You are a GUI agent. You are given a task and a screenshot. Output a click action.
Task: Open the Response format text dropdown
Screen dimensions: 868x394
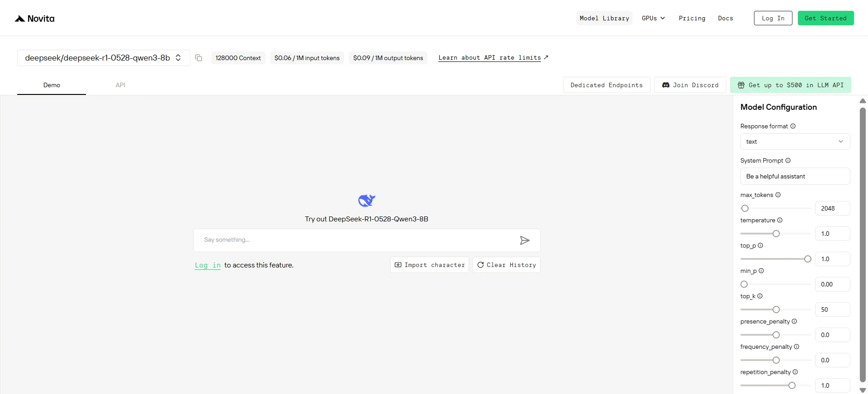pos(795,141)
